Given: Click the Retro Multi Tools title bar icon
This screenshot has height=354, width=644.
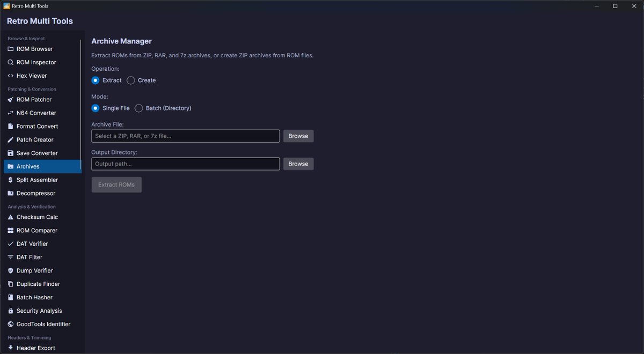Looking at the screenshot, I should pyautogui.click(x=6, y=6).
